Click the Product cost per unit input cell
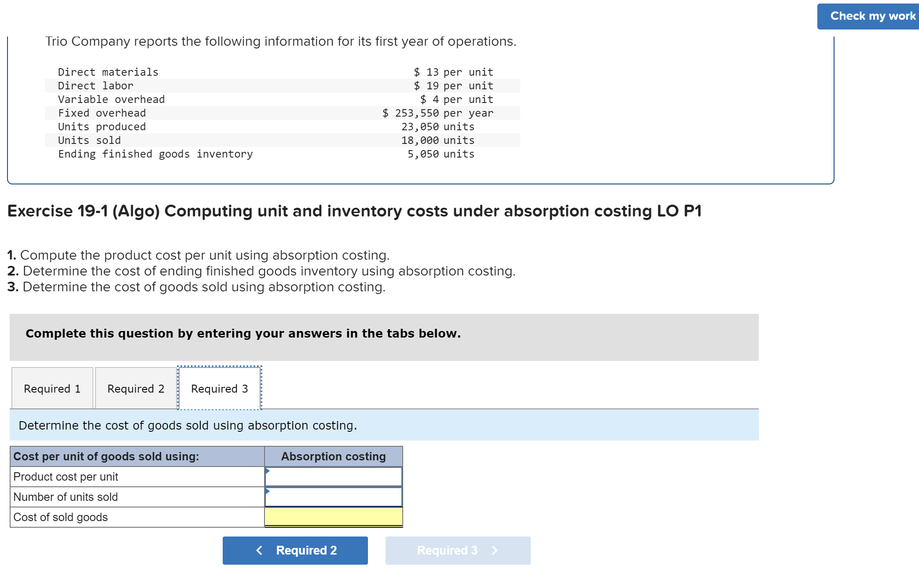Viewport: 919px width, 588px height. coord(334,477)
